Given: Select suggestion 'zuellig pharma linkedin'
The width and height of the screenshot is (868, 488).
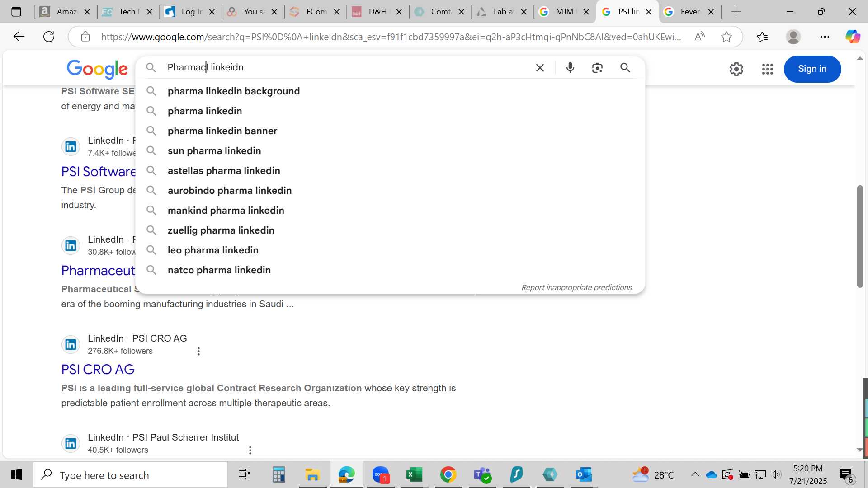Looking at the screenshot, I should point(390,230).
